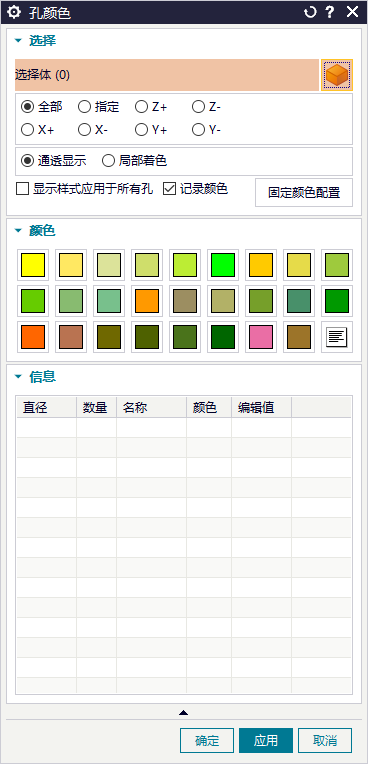
Task: Select the Y+ direction radio button
Action: 141,130
